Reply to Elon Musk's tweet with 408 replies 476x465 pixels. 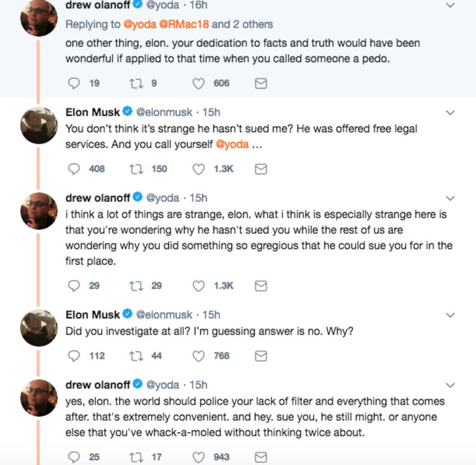pos(74,169)
